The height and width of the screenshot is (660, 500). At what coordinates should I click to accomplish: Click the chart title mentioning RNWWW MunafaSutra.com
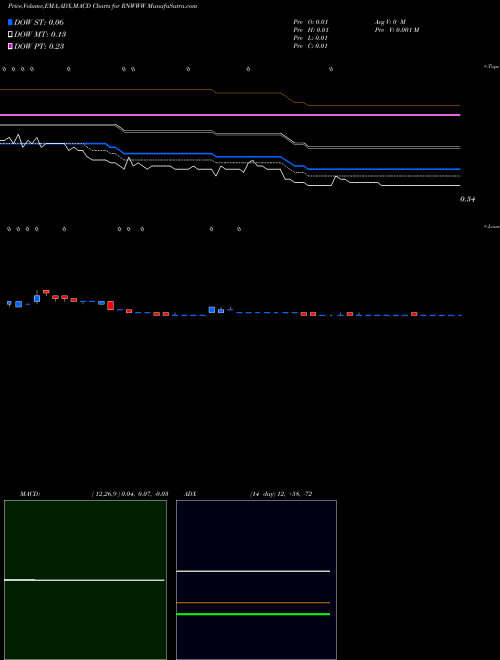tap(102, 6)
